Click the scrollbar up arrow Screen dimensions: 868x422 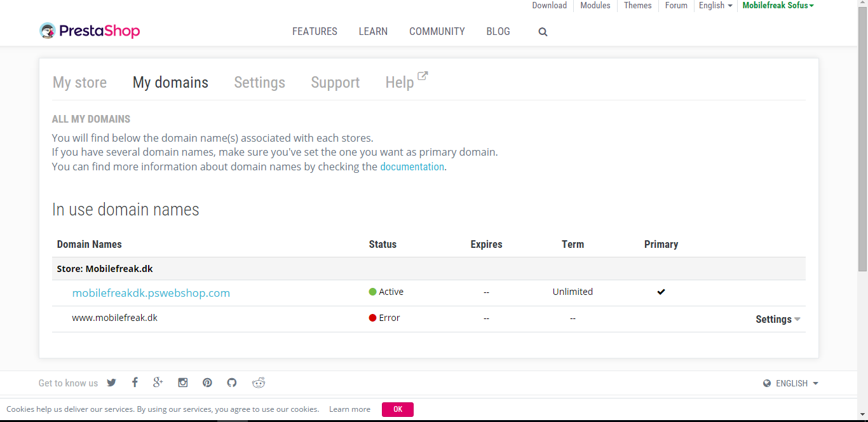coord(862,4)
